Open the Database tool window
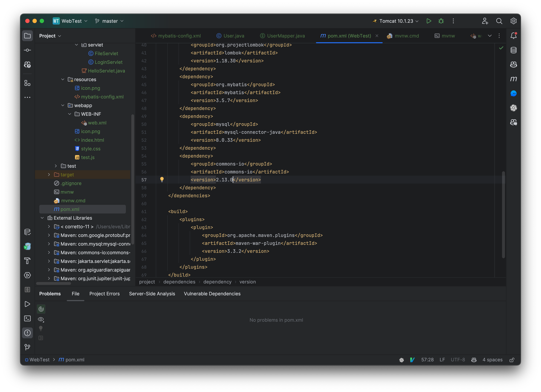The height and width of the screenshot is (392, 541). click(514, 50)
